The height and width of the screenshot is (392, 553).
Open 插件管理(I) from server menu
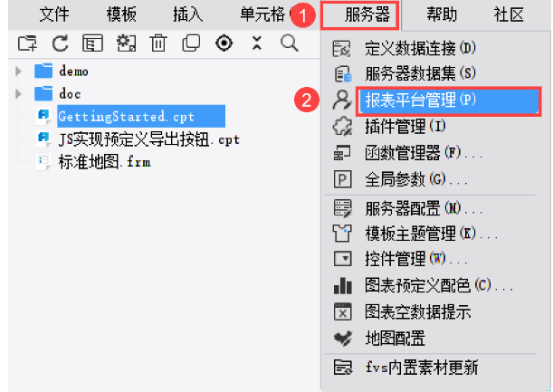[405, 127]
